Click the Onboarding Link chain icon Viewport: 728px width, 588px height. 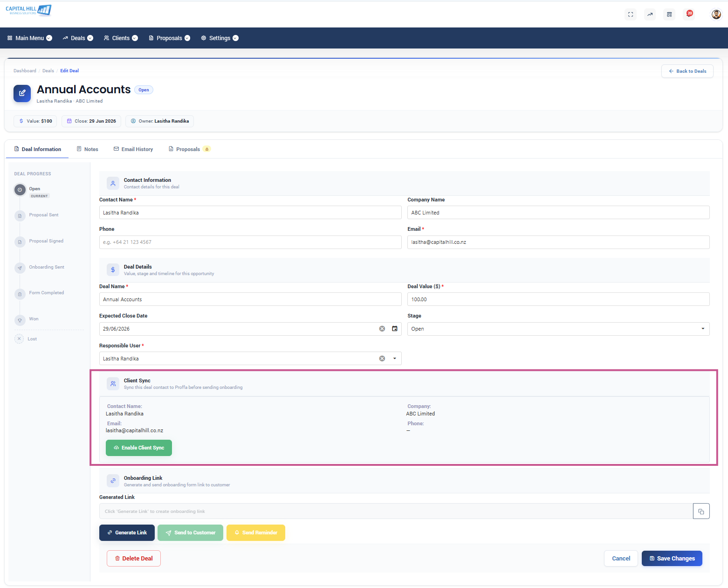tap(113, 481)
